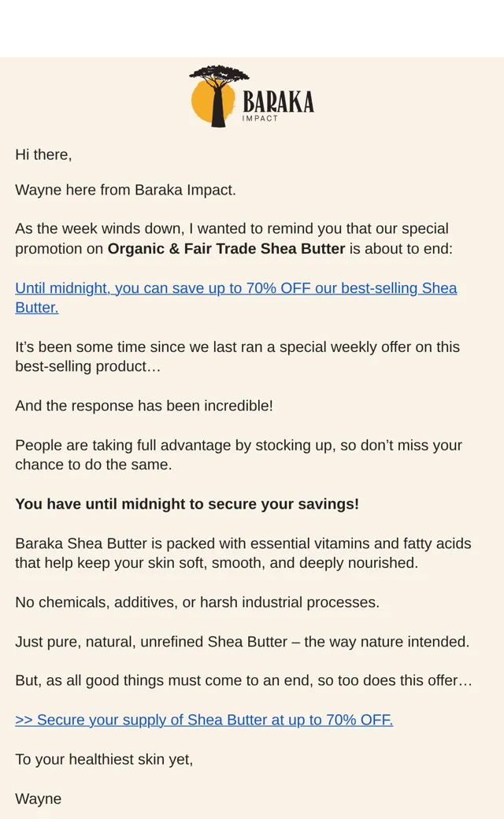This screenshot has width=504, height=819.
Task: Click 'And the response has been incredible!' line
Action: coord(144,406)
